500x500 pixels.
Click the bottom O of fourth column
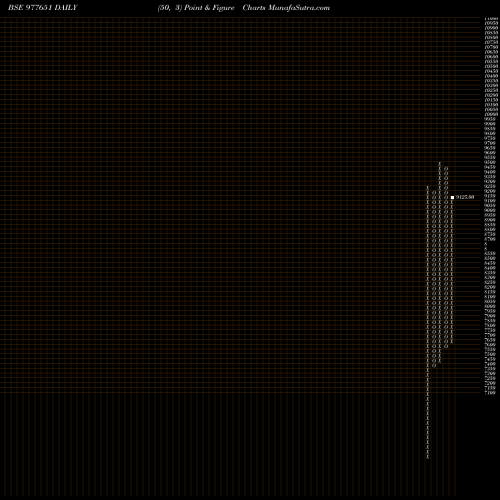tap(446, 346)
